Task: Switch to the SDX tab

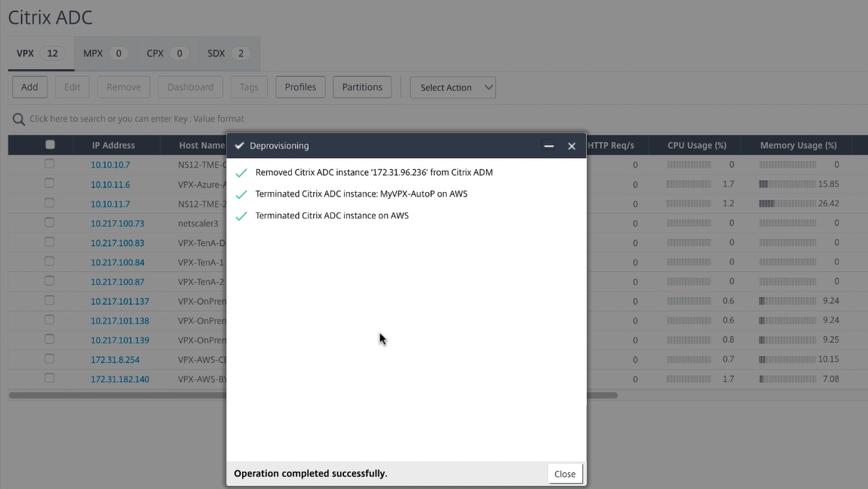Action: coord(228,54)
